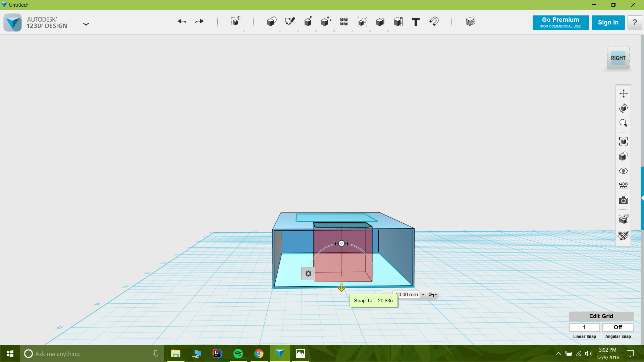Open the volume control

tap(588, 354)
